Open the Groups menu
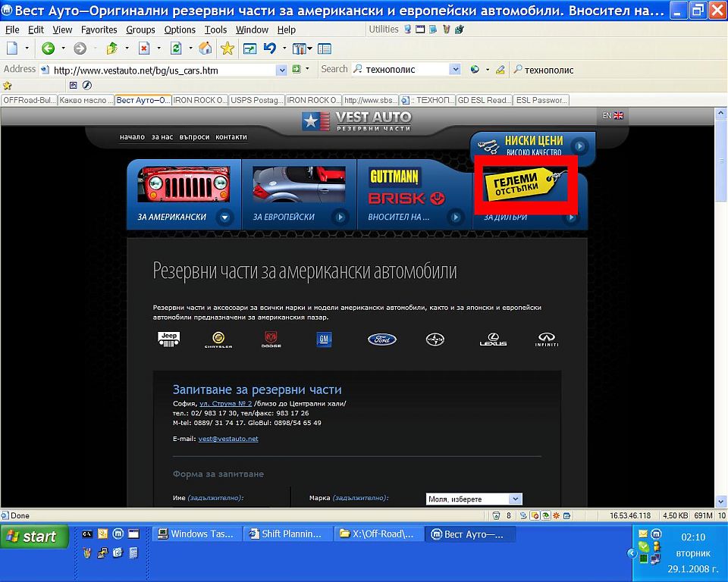 click(141, 30)
